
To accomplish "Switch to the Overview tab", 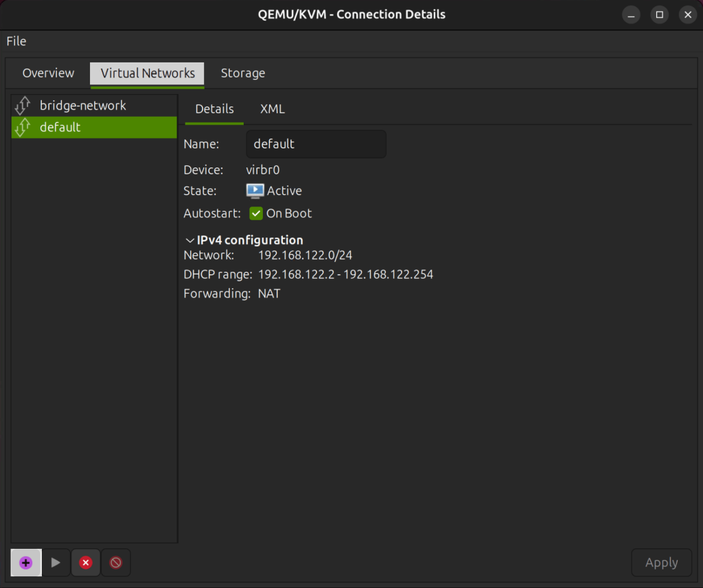I will tap(48, 73).
